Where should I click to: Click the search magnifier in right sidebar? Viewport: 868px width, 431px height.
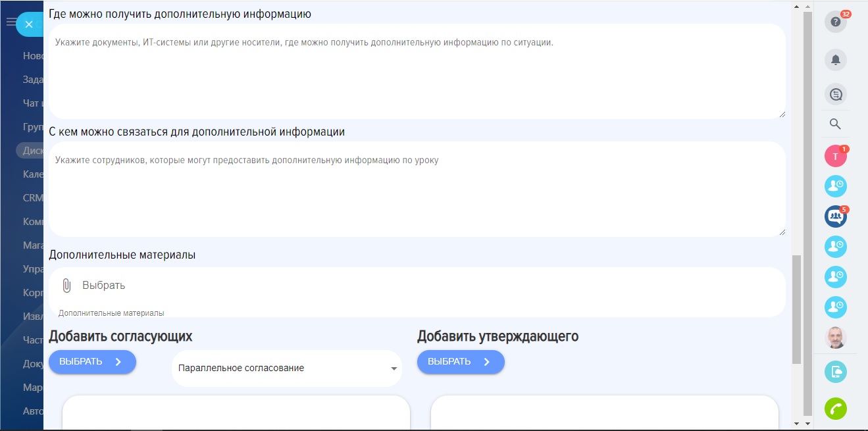click(x=835, y=124)
